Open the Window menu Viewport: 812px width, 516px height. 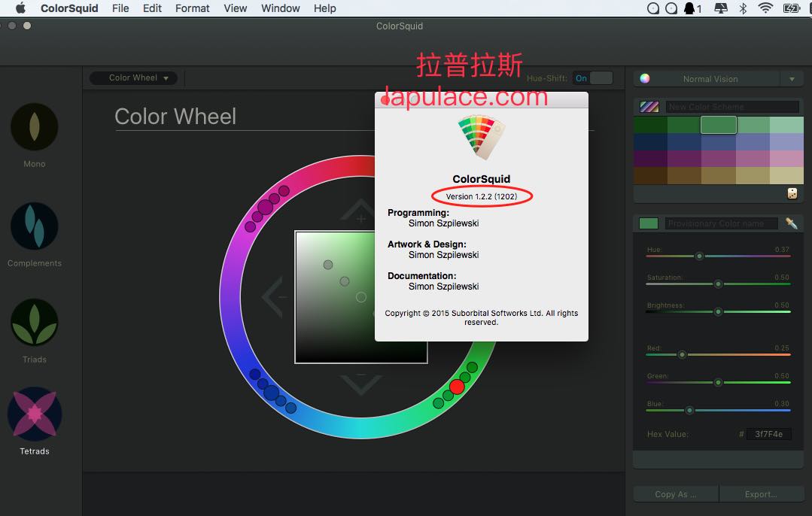point(280,8)
